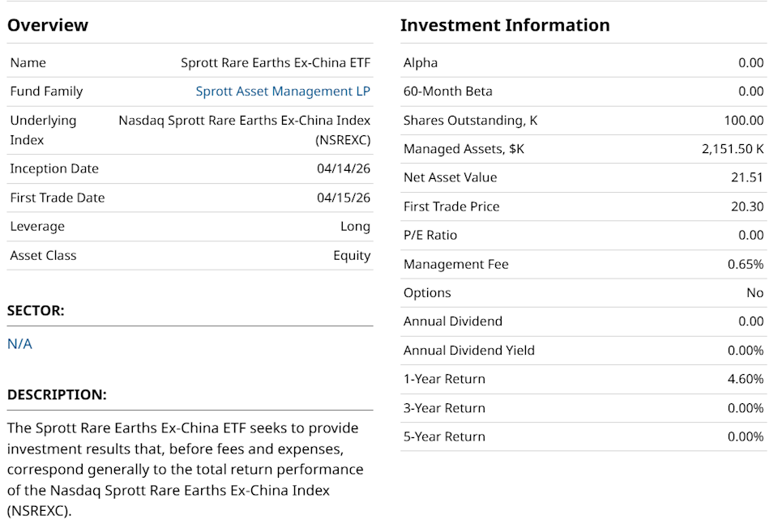
Task: Open the Sprott Asset Management LP link
Action: 283,92
